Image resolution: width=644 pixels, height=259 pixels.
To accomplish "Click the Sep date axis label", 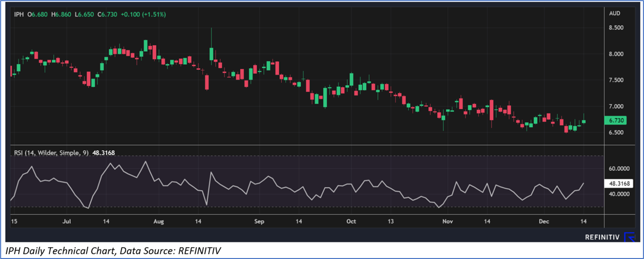I will point(259,221).
